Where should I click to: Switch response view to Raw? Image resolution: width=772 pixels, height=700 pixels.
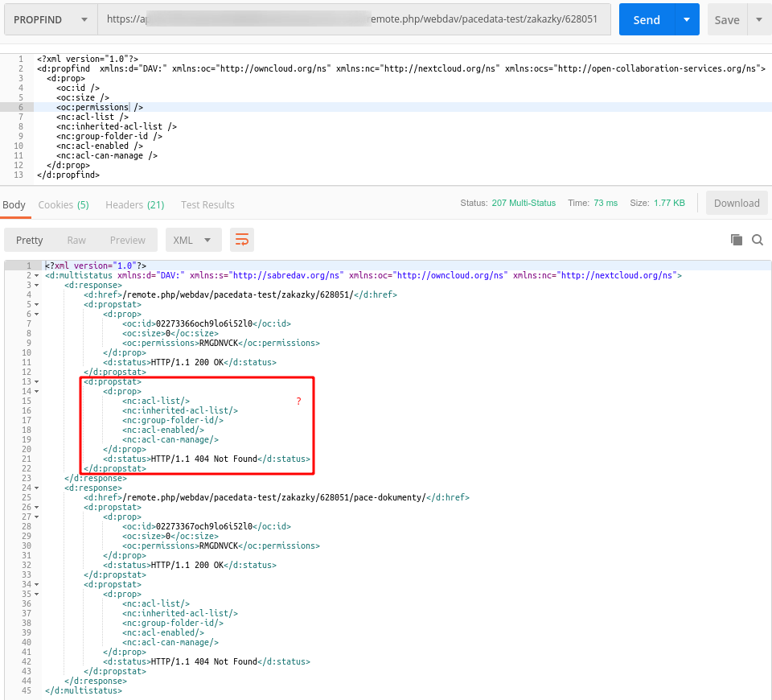click(76, 239)
